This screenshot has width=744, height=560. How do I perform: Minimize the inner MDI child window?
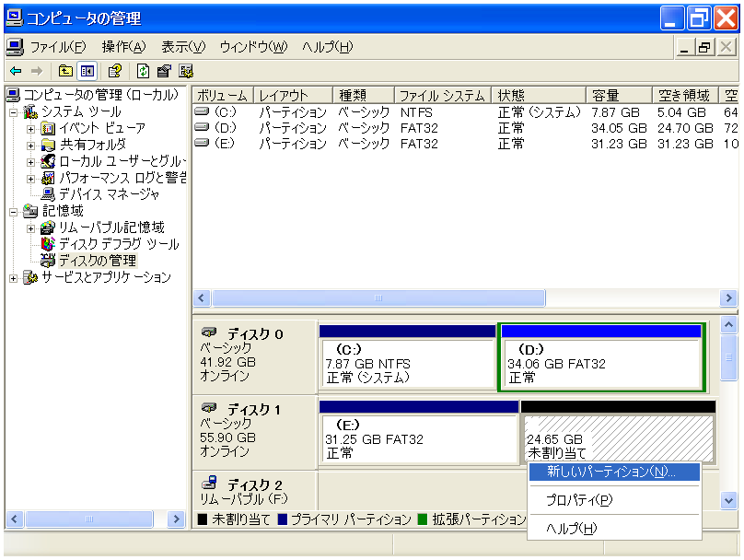tap(684, 48)
